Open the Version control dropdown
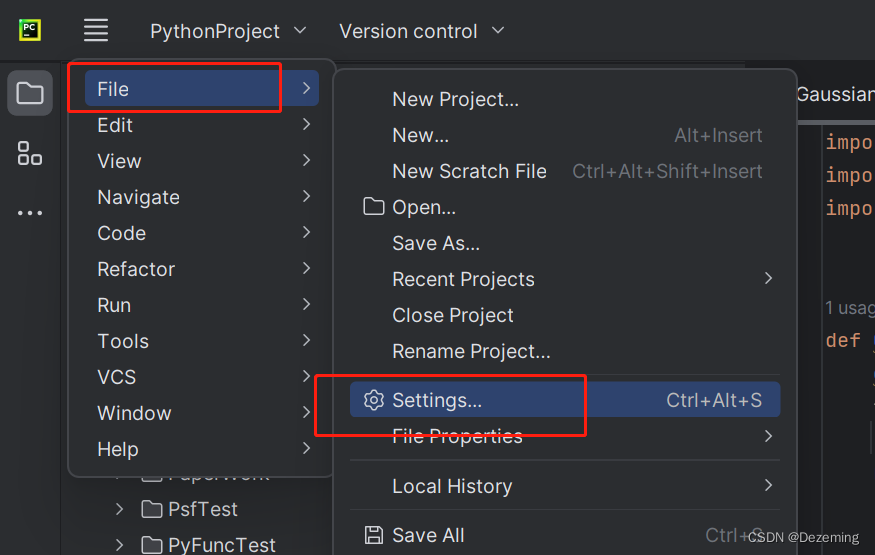Screen dimensions: 875x555 [421, 31]
